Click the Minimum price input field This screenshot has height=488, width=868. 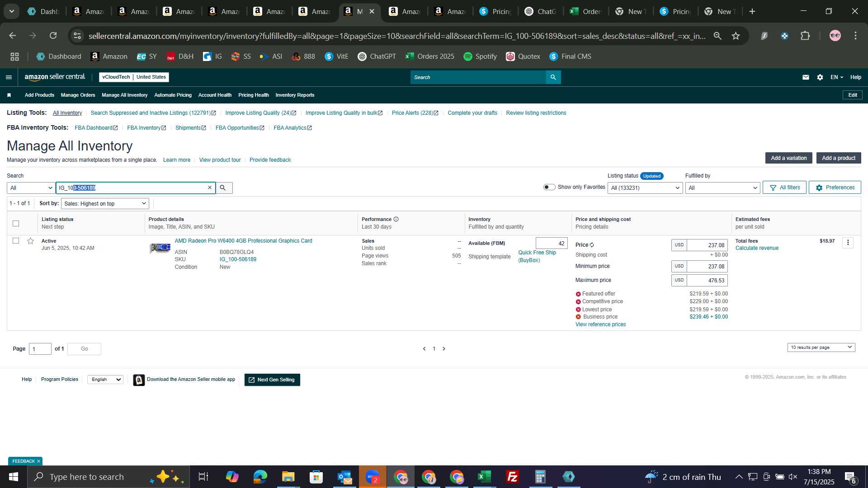707,267
